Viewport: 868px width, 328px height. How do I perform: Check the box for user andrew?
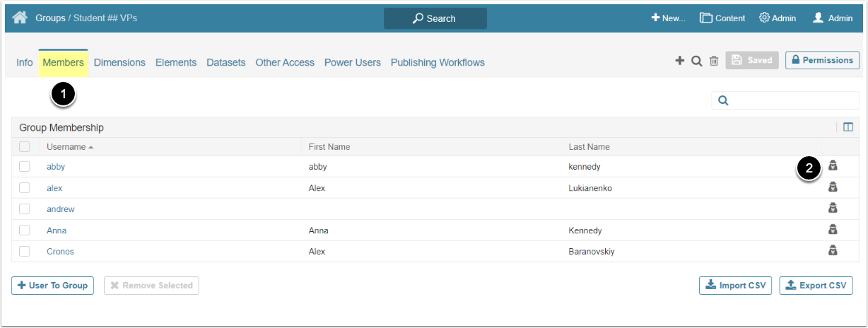pos(25,209)
